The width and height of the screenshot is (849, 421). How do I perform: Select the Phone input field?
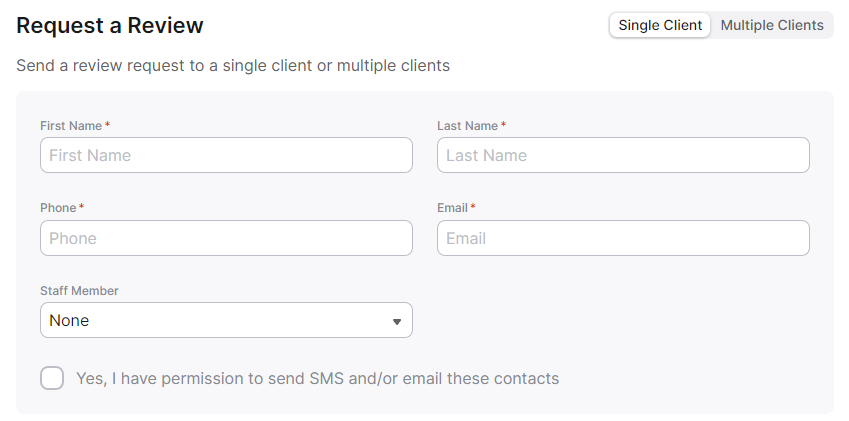click(x=226, y=238)
